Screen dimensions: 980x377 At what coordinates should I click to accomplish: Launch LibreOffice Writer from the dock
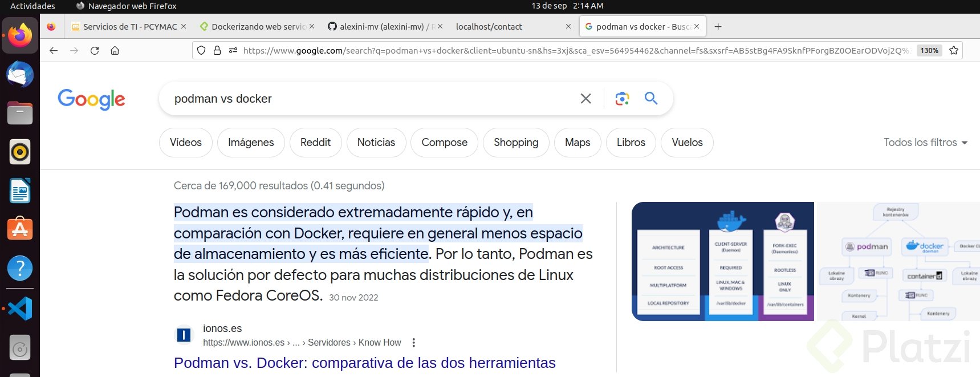[x=20, y=190]
